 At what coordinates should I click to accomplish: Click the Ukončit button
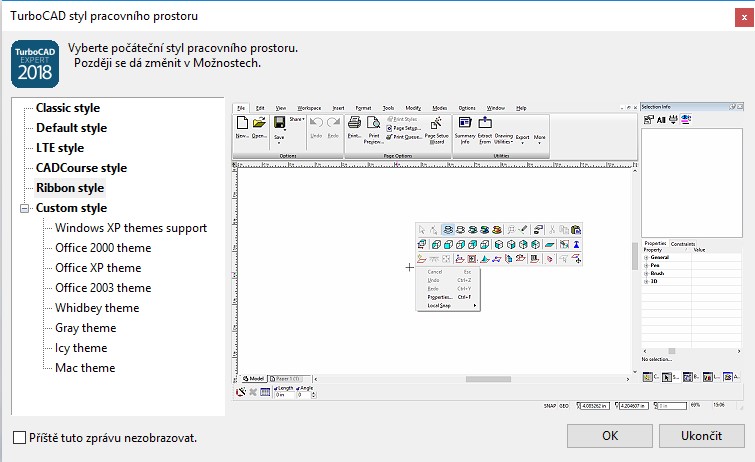tap(702, 436)
